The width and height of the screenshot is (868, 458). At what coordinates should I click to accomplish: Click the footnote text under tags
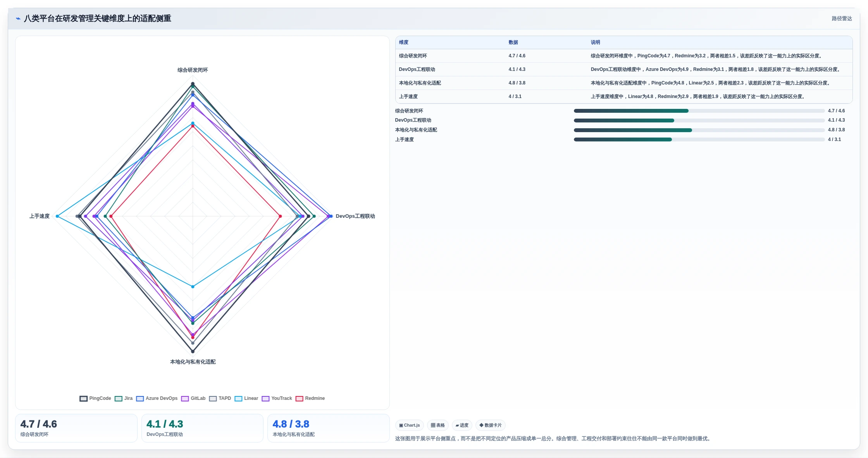click(554, 439)
